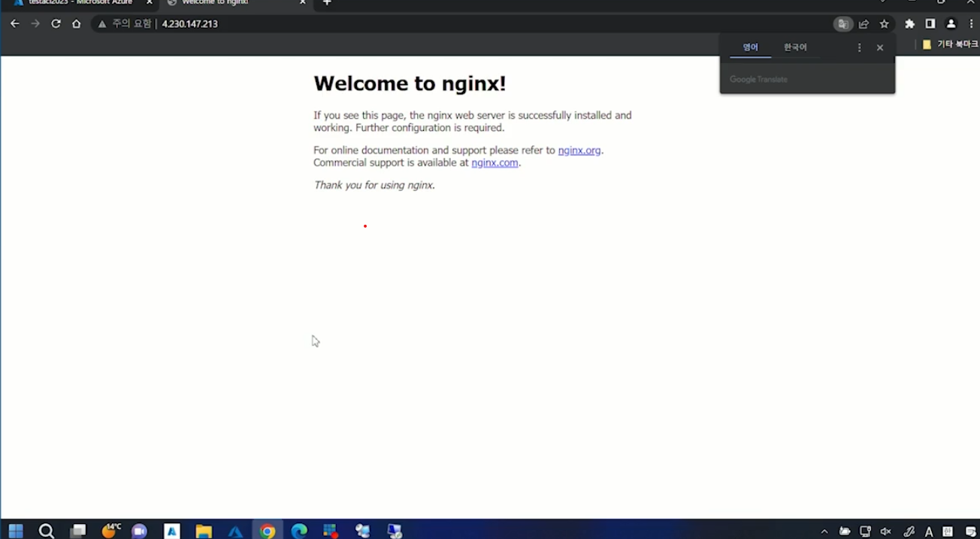The image size is (980, 539).
Task: Open taskbar Search magnifier
Action: (x=47, y=531)
